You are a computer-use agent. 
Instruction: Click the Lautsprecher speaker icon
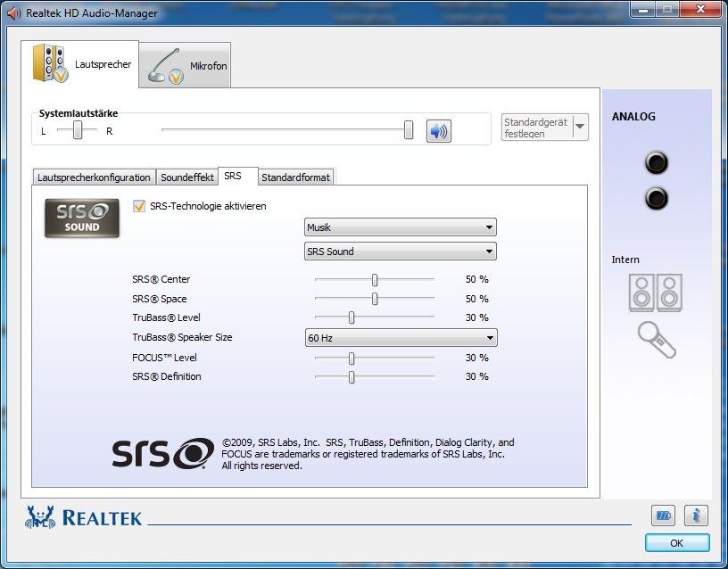point(50,63)
